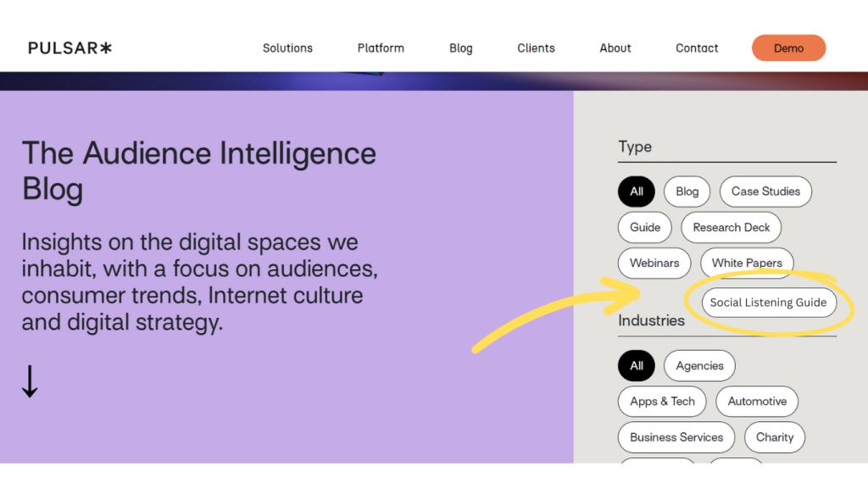Filter posts by Blog type
This screenshot has width=868, height=488.
point(687,191)
